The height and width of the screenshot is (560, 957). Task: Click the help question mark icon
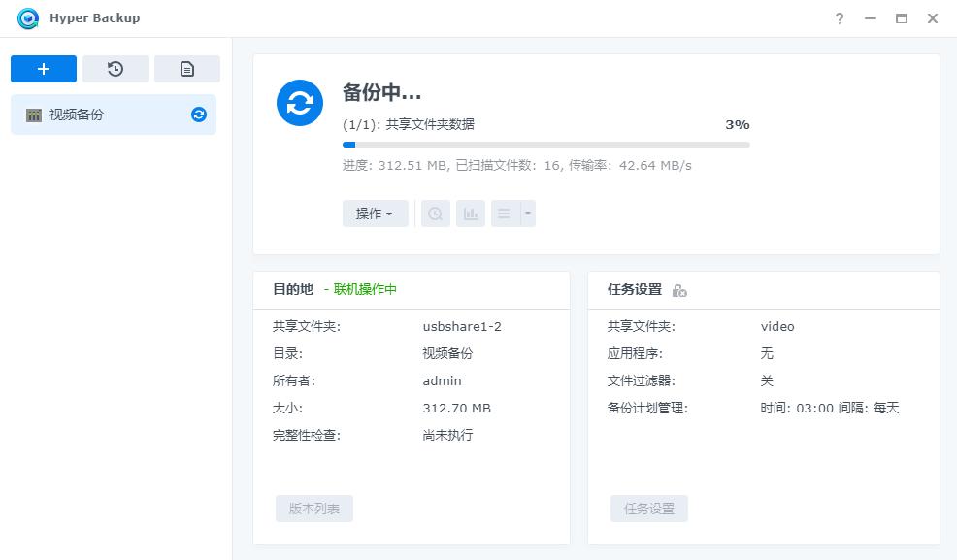pos(840,17)
